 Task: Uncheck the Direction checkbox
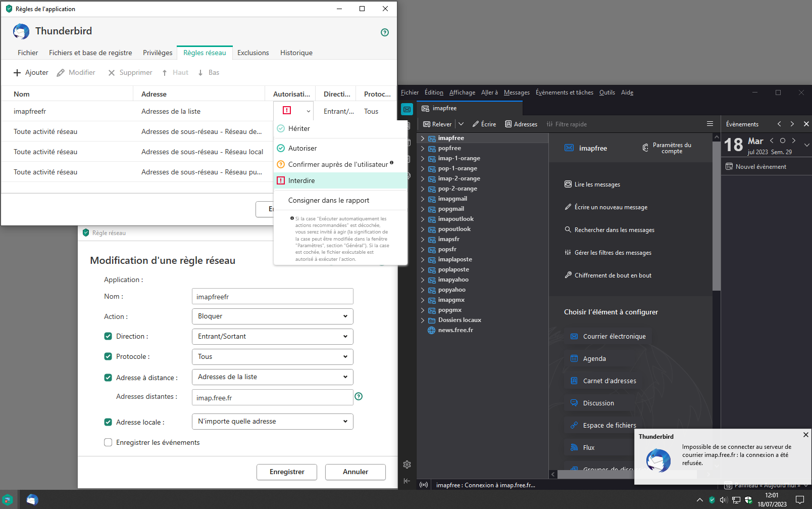108,336
